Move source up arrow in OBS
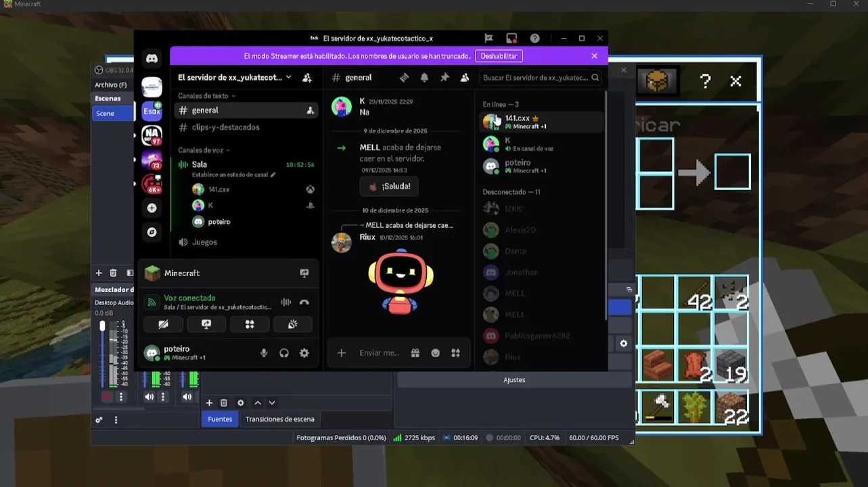868x487 pixels. coord(258,402)
